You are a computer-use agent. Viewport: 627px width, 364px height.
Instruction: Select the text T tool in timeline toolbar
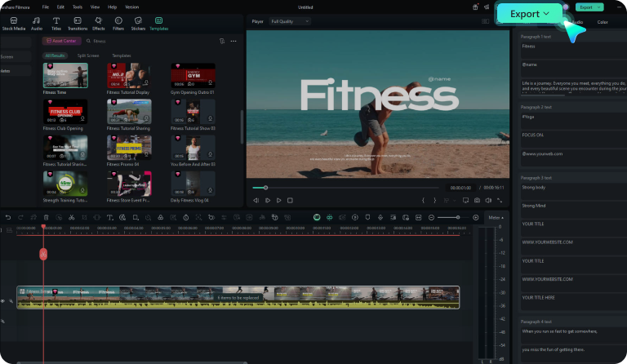tap(109, 217)
